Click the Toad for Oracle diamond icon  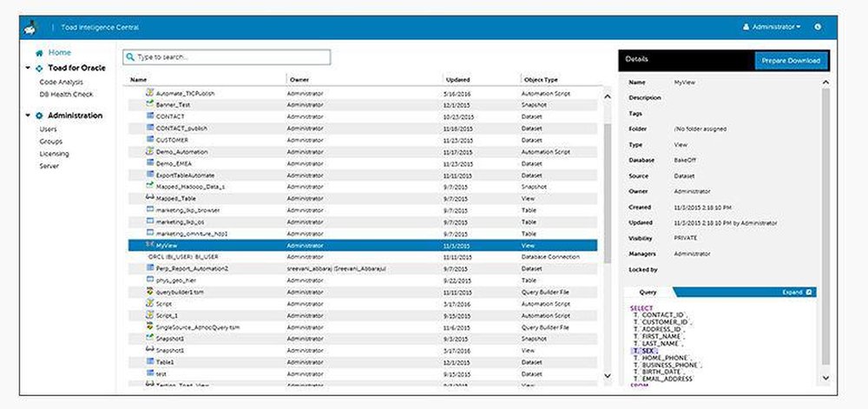click(39, 69)
